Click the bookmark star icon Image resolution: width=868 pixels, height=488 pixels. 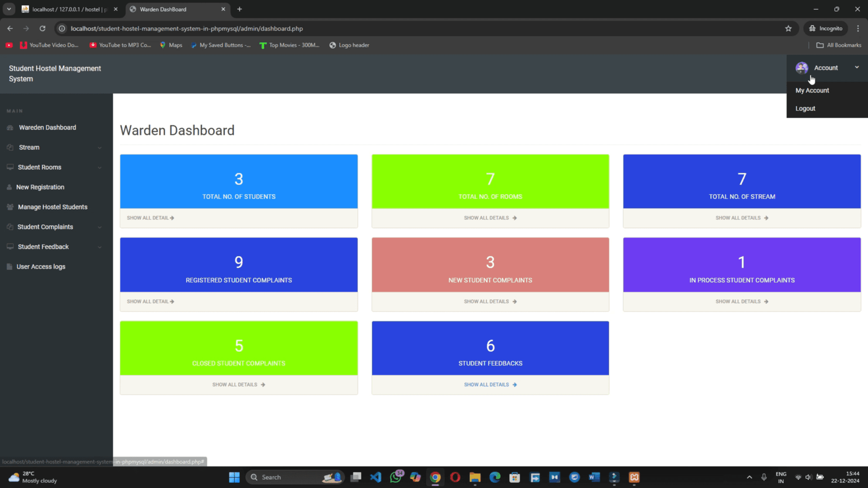click(789, 28)
